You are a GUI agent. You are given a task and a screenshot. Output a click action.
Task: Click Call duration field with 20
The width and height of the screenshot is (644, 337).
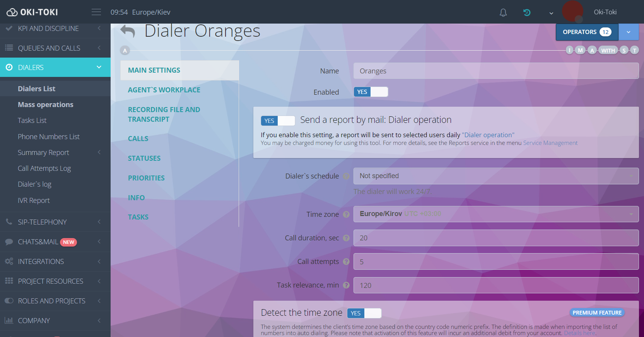[496, 238]
